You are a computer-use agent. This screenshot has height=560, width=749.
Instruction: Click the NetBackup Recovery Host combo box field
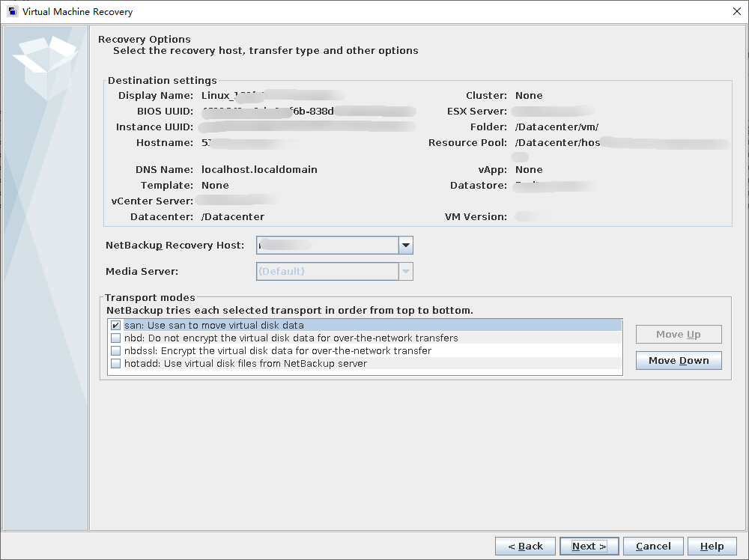[x=327, y=246]
